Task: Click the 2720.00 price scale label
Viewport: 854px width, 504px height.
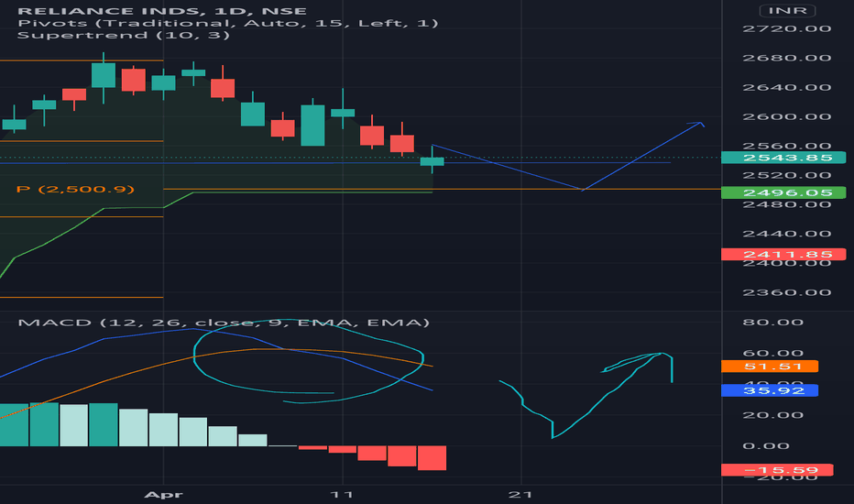Action: 787,28
